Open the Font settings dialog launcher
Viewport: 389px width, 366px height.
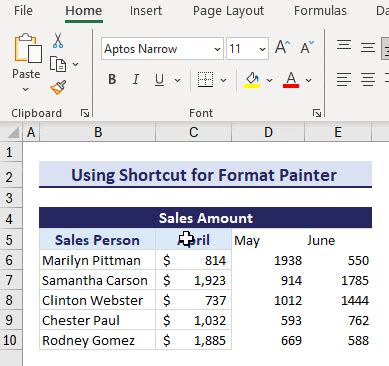tap(317, 113)
